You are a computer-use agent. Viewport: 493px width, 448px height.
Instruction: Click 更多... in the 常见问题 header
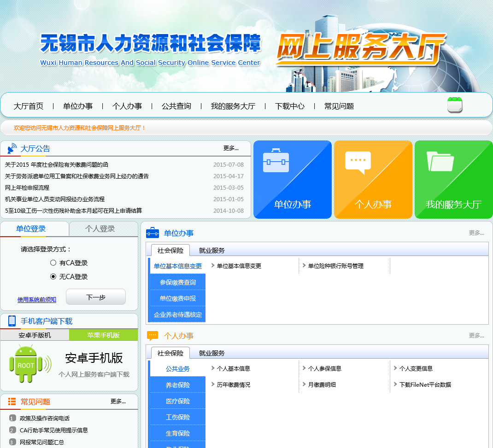click(x=118, y=401)
